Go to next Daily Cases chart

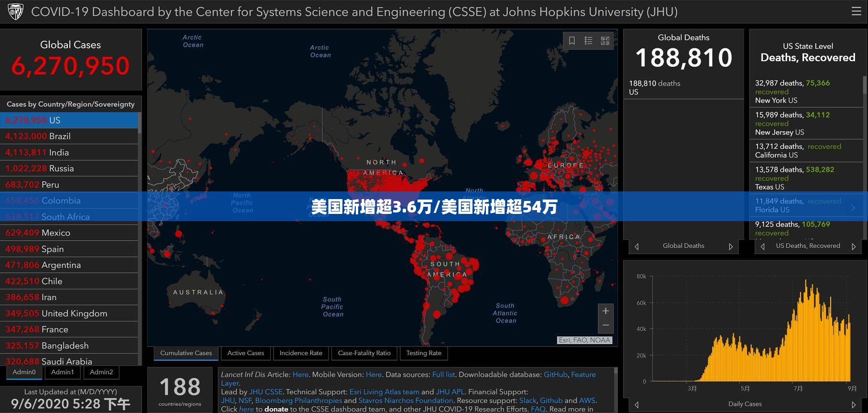pos(854,405)
